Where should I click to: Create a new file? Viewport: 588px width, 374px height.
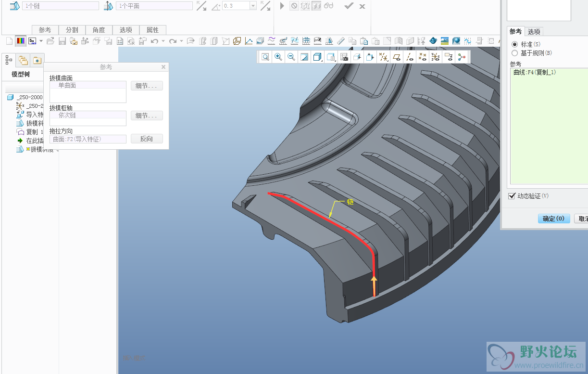pyautogui.click(x=9, y=41)
